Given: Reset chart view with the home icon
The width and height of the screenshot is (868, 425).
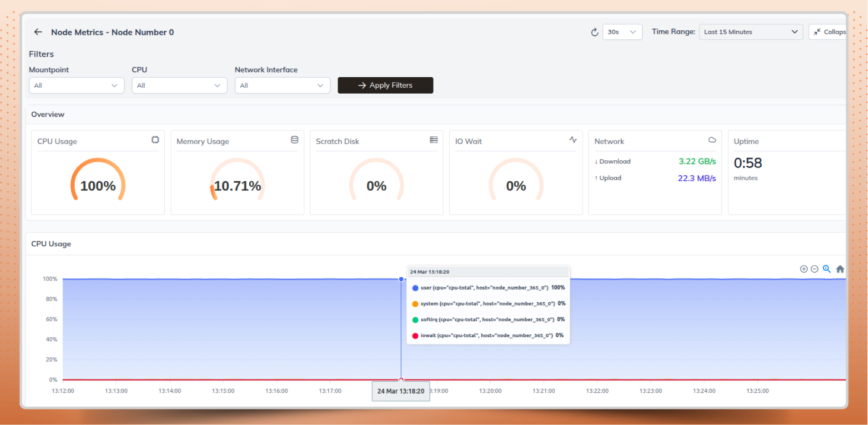Looking at the screenshot, I should (840, 269).
